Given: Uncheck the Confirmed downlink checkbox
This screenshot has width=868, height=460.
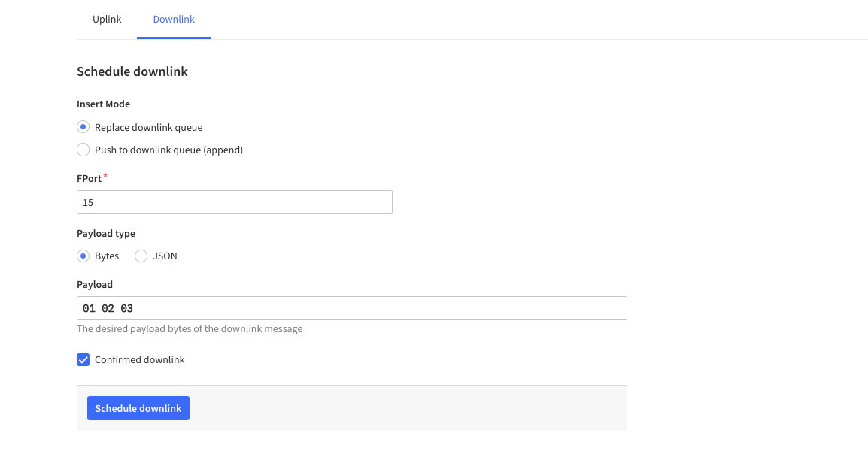Looking at the screenshot, I should click(x=83, y=359).
